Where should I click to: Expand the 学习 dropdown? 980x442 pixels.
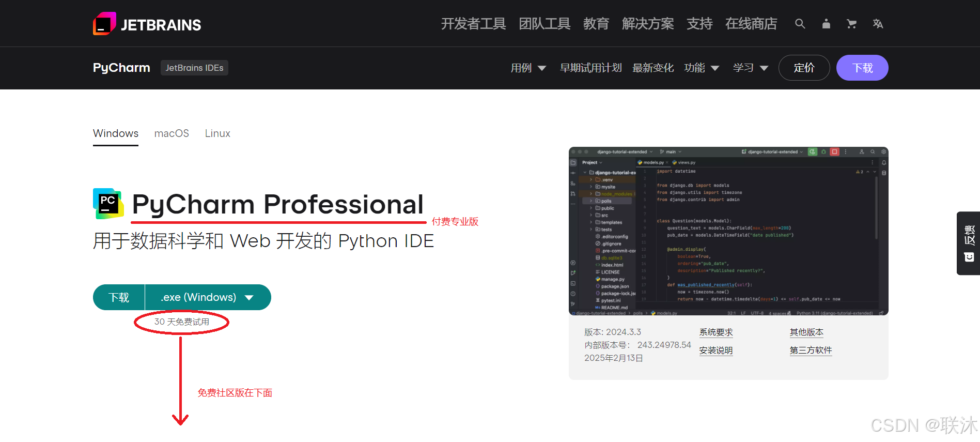coord(751,68)
